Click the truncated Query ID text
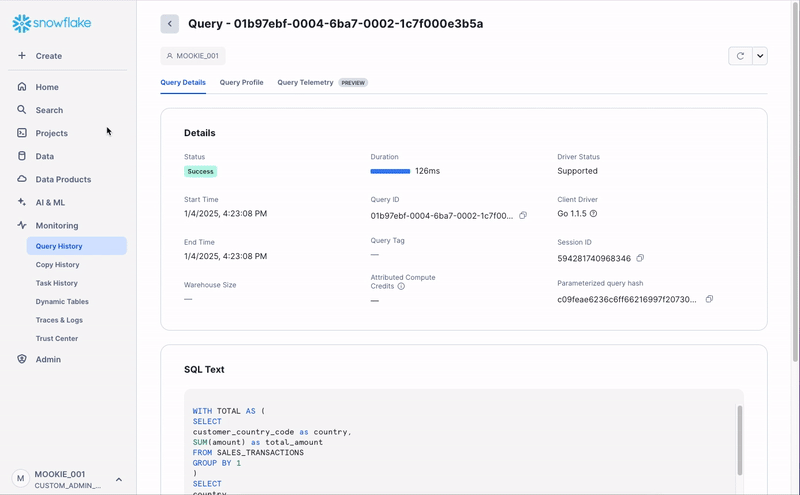Image resolution: width=800 pixels, height=495 pixels. tap(442, 215)
